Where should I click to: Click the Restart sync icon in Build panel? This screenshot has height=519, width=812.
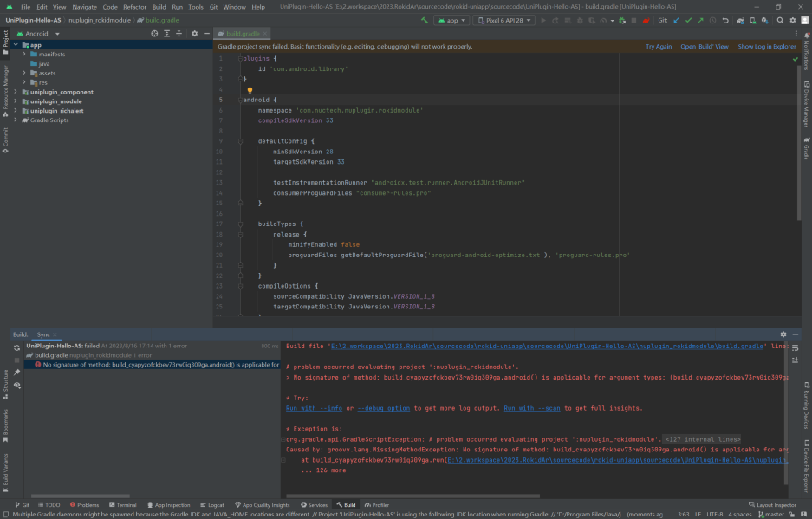[x=16, y=347]
